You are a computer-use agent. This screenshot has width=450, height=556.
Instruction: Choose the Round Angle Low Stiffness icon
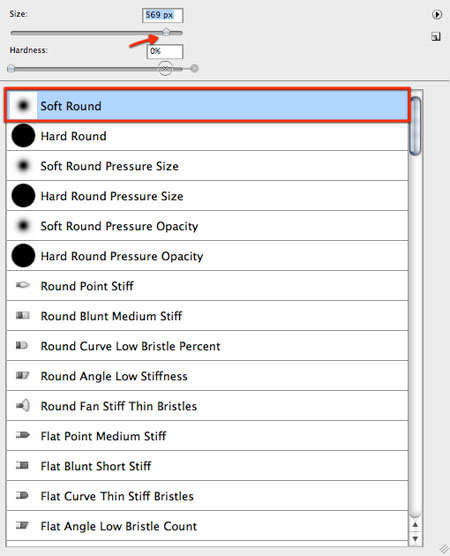(x=23, y=375)
